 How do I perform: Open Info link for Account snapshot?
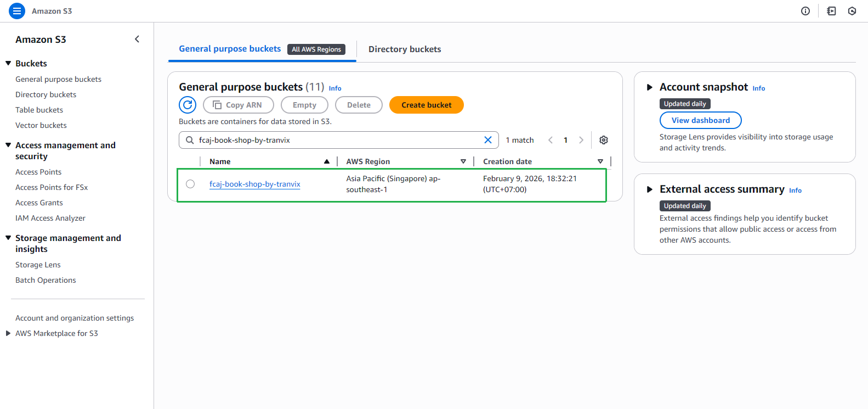pos(759,88)
